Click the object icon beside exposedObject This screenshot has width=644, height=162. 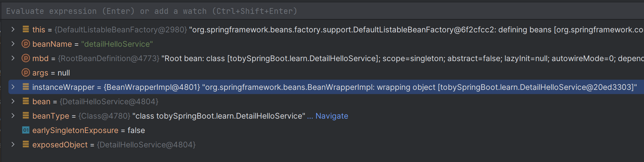(x=26, y=145)
